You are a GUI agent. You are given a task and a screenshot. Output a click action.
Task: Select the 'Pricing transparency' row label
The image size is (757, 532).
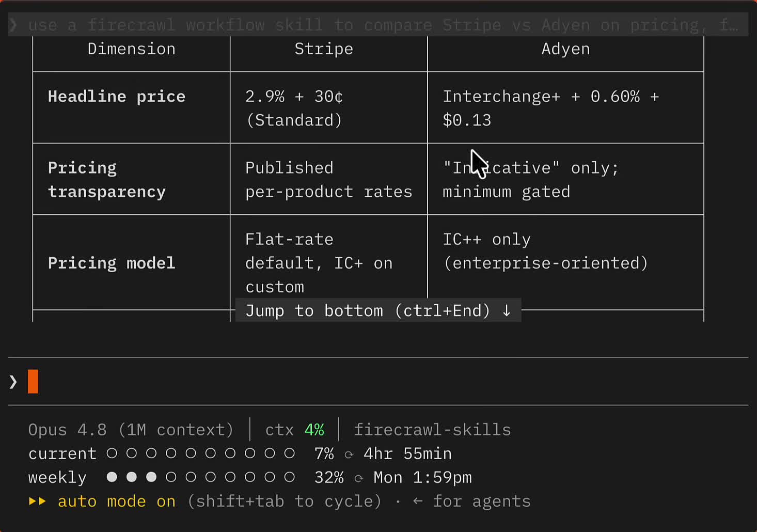107,180
